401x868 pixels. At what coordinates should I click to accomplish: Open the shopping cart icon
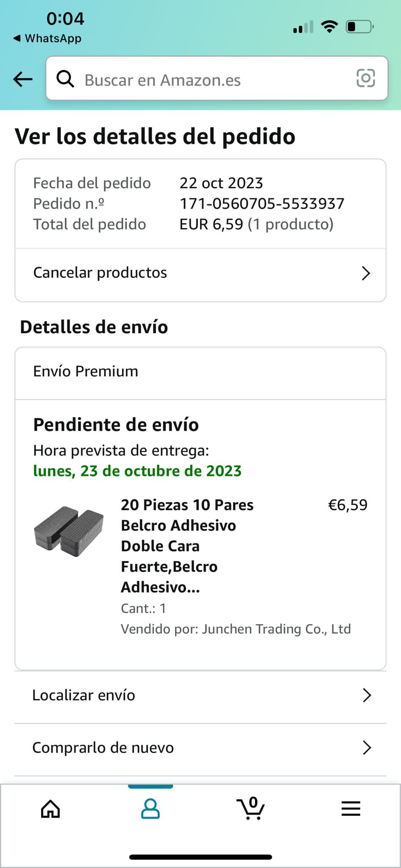[251, 808]
